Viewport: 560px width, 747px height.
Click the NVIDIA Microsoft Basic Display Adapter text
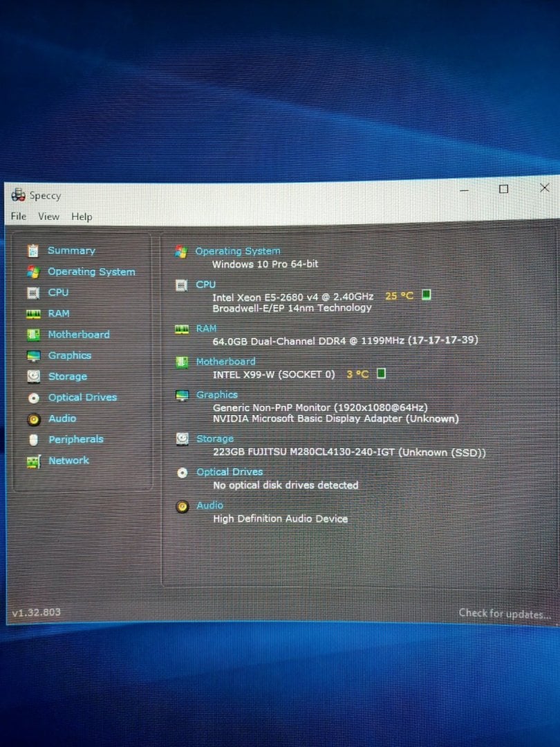coord(336,418)
